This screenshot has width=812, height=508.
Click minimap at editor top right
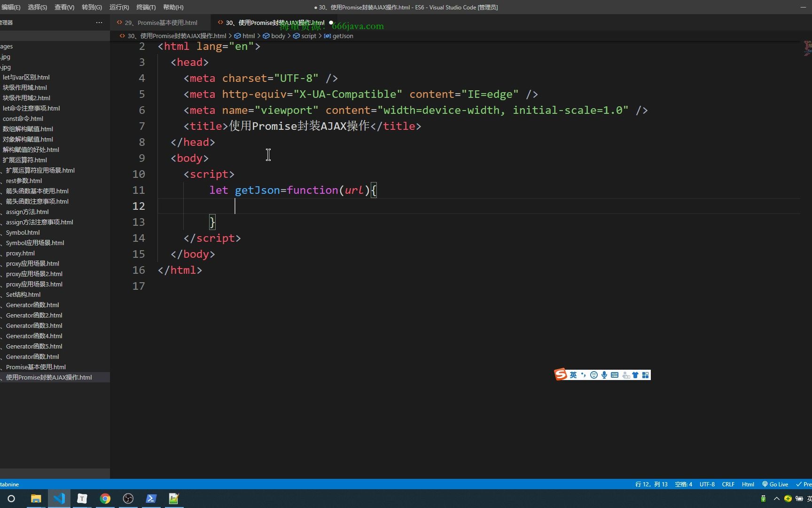[x=807, y=48]
